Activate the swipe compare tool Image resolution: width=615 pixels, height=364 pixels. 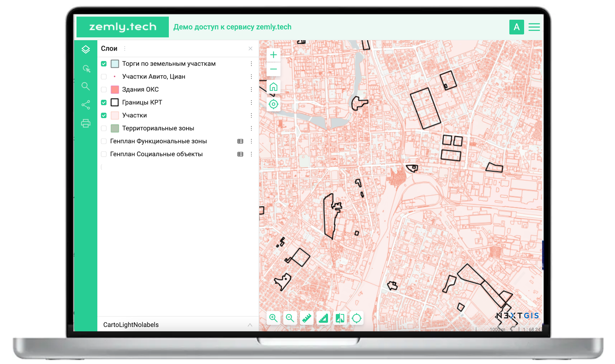point(340,318)
